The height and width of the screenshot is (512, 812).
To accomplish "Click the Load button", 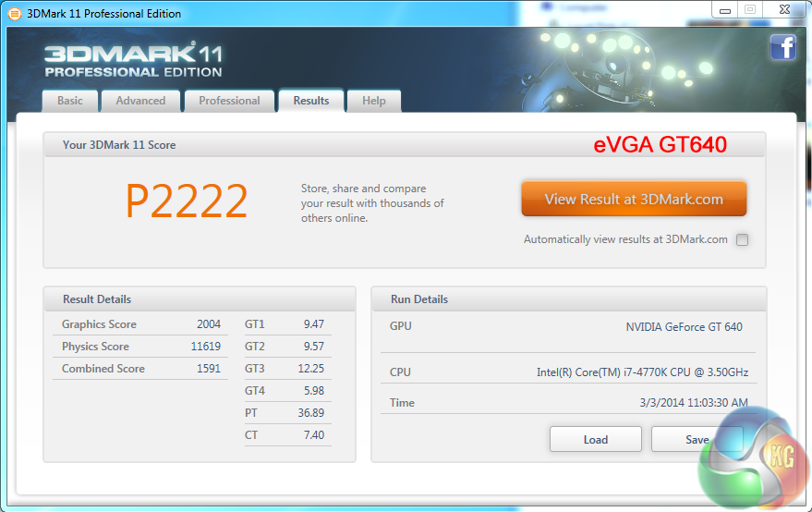I will tap(596, 439).
